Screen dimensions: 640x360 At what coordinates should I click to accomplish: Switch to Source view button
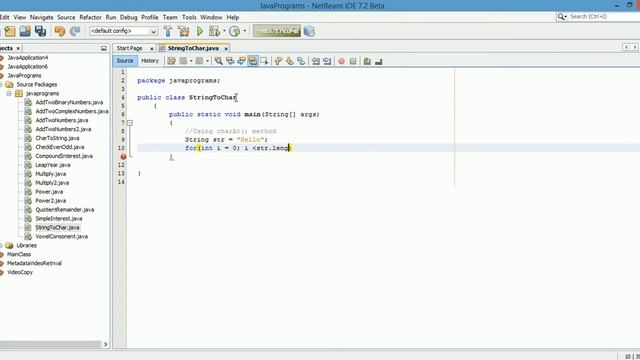click(x=125, y=61)
